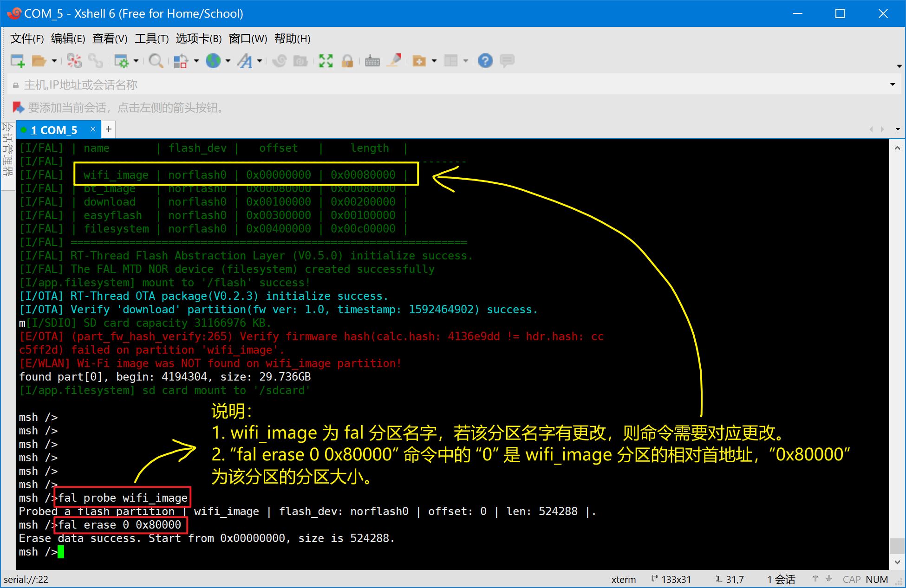Expand the address bar history dropdown
Screen dimensions: 906x588
[x=892, y=84]
